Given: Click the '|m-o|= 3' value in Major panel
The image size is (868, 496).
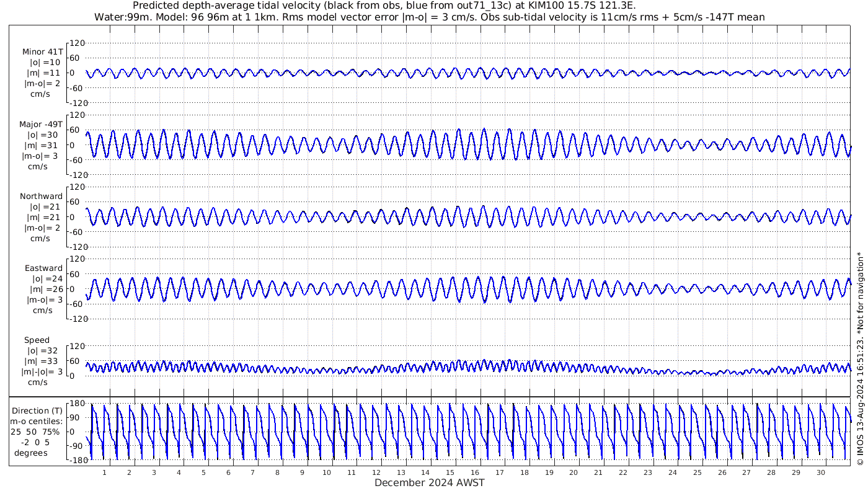Looking at the screenshot, I should pyautogui.click(x=41, y=156).
